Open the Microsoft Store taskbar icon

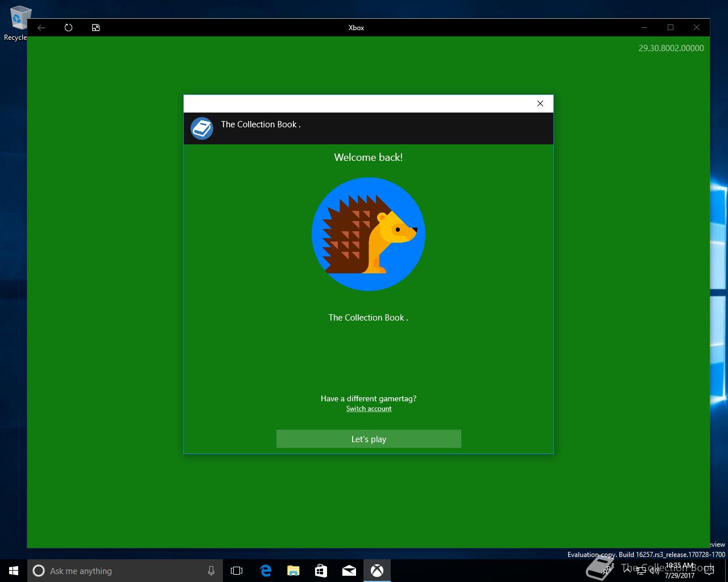click(x=321, y=571)
